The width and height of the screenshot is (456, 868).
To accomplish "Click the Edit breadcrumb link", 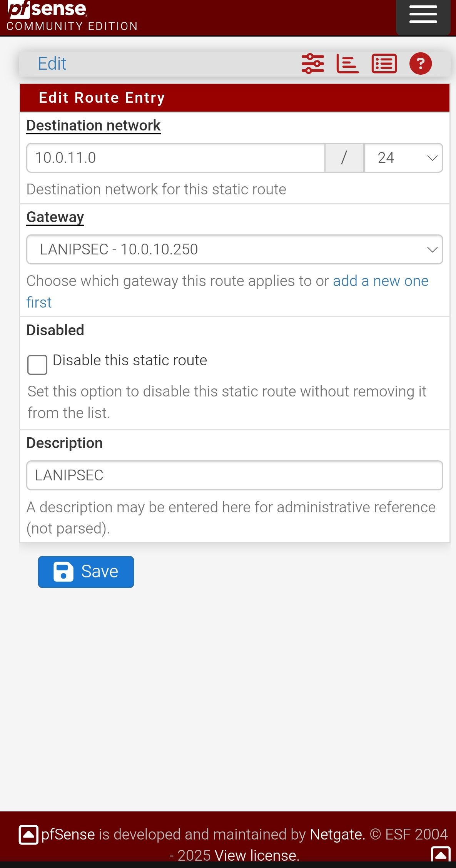I will [52, 64].
